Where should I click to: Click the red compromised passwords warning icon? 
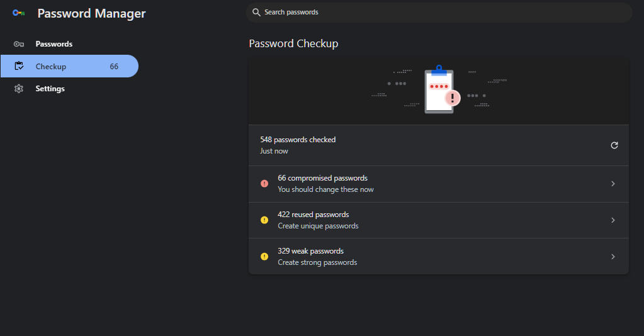(264, 184)
